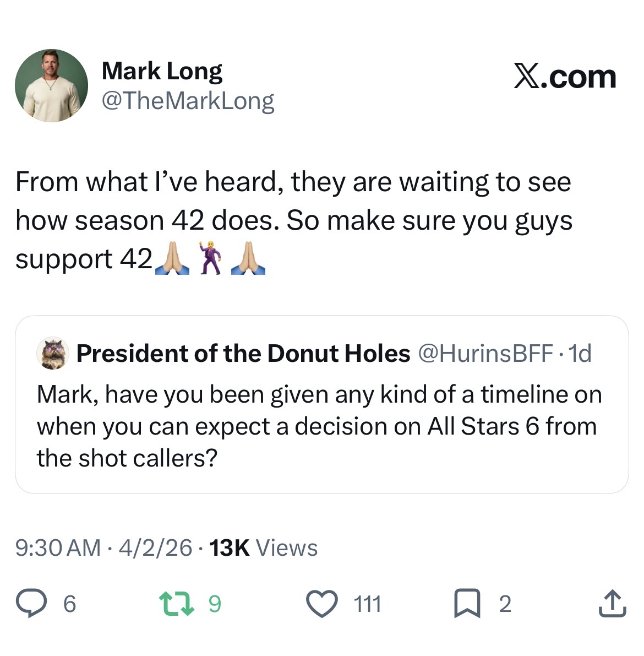
Task: Click the dancing man emoji
Action: (210, 258)
